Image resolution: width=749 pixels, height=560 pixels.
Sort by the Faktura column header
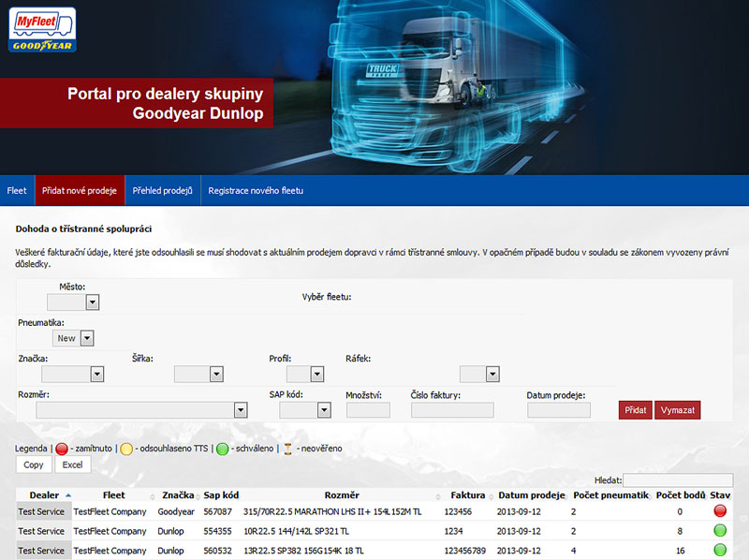coord(467,495)
